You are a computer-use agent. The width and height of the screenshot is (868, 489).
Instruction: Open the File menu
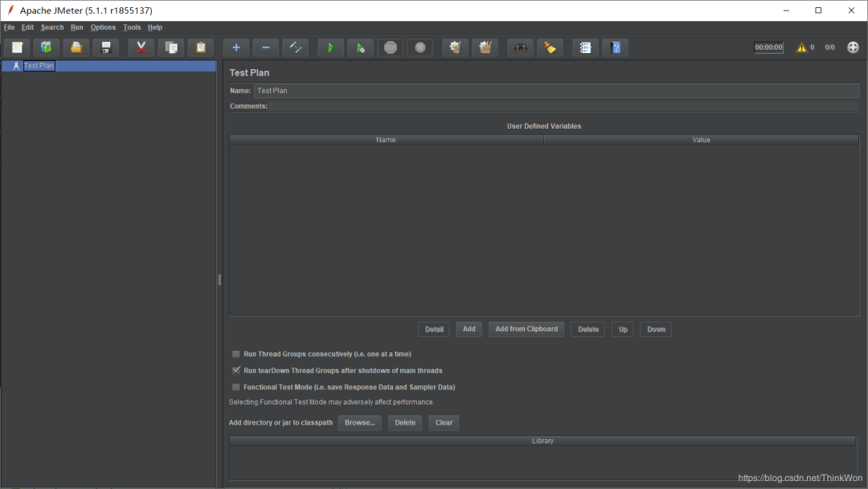click(x=10, y=27)
